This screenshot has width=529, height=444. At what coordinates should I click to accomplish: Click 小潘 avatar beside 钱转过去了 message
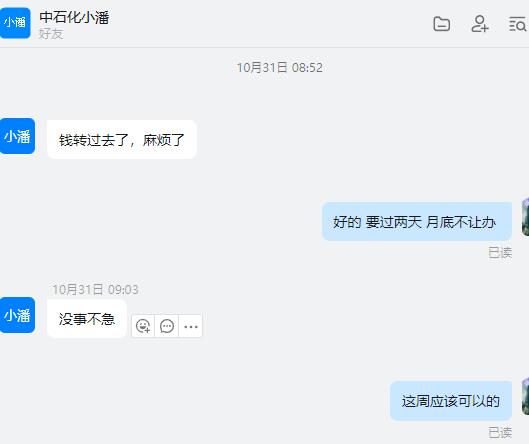pos(17,136)
